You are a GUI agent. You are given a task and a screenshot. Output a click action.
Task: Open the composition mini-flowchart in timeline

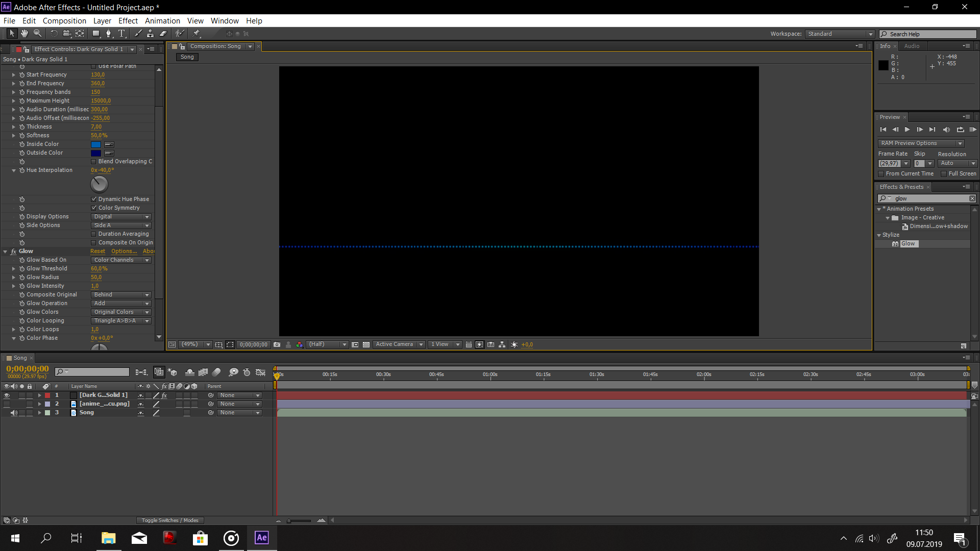point(141,372)
